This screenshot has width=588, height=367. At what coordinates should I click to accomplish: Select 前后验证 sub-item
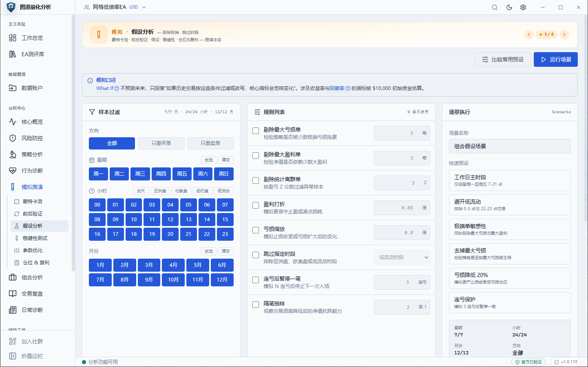pos(40,214)
